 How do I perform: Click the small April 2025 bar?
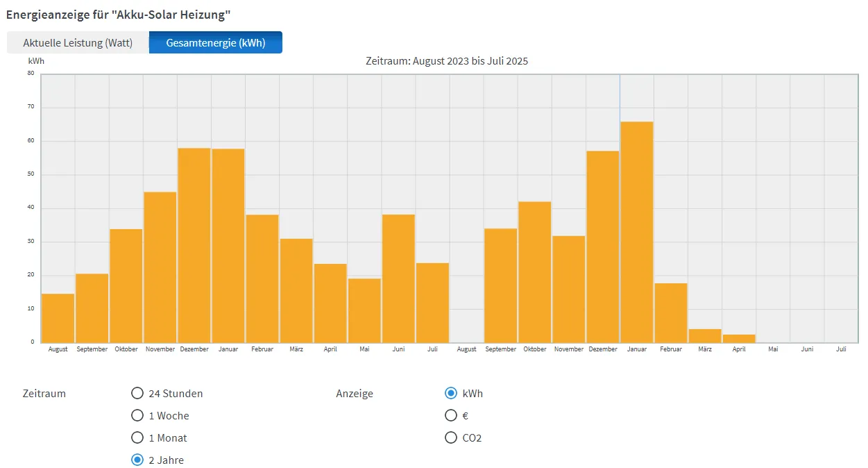tap(739, 339)
